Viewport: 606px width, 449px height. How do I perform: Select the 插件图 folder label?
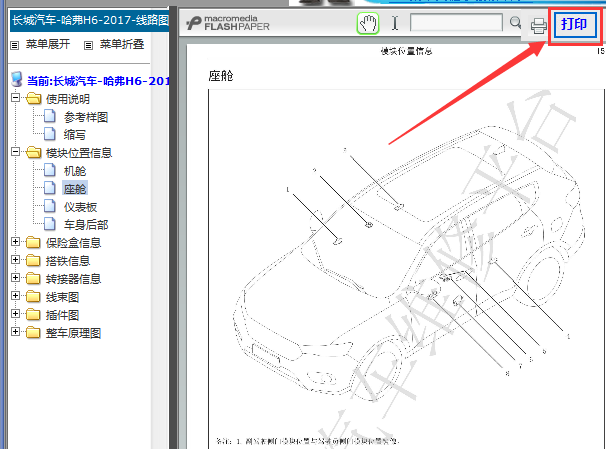click(x=62, y=315)
